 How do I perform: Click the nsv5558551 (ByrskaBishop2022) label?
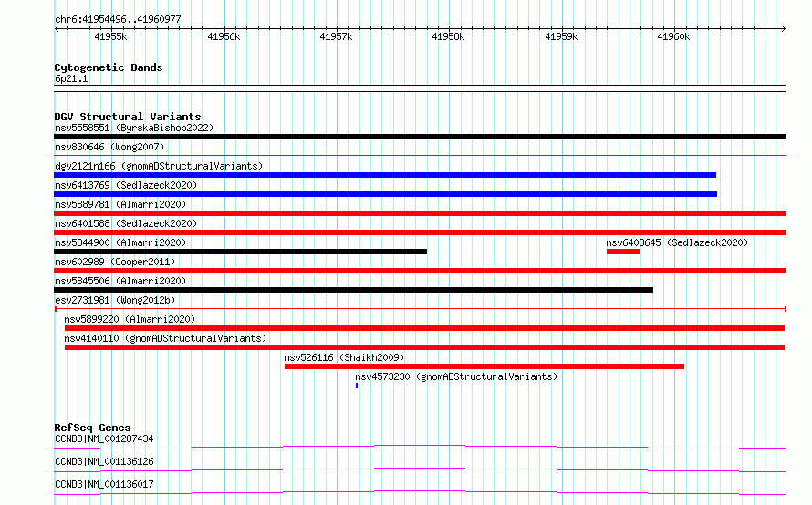pyautogui.click(x=134, y=128)
